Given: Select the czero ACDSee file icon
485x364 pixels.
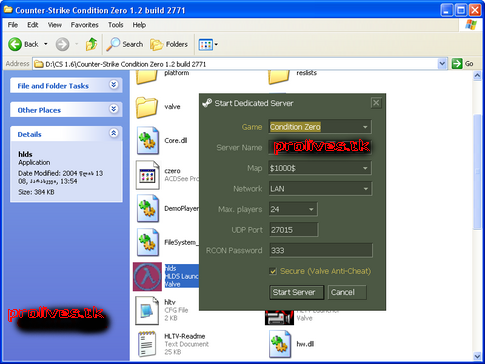Looking at the screenshot, I should click(147, 175).
